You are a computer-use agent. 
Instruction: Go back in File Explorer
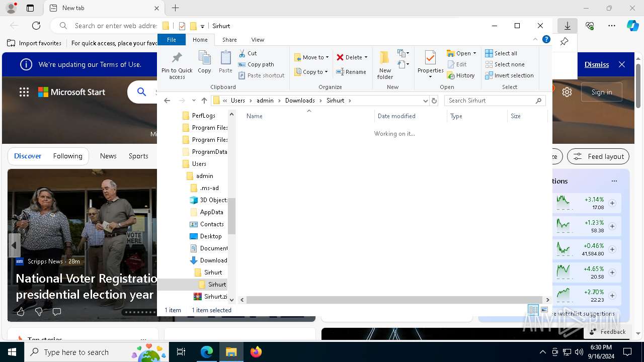167,101
